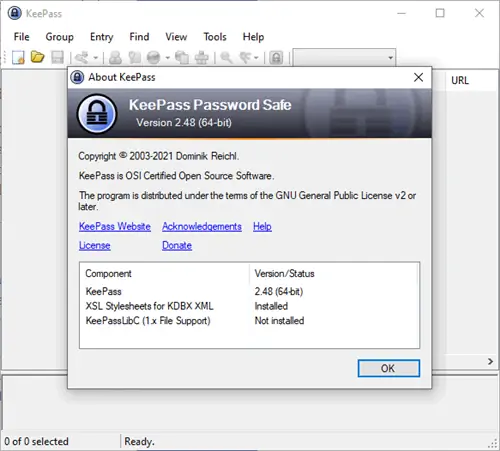500x451 pixels.
Task: Open the Acknowledgements link
Action: click(x=202, y=226)
